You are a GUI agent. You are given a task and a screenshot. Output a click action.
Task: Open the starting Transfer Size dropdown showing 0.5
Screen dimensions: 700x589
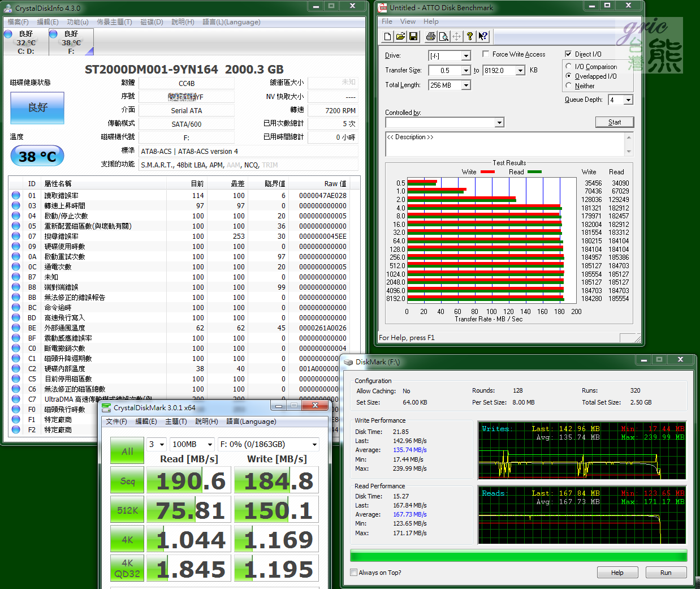point(466,70)
